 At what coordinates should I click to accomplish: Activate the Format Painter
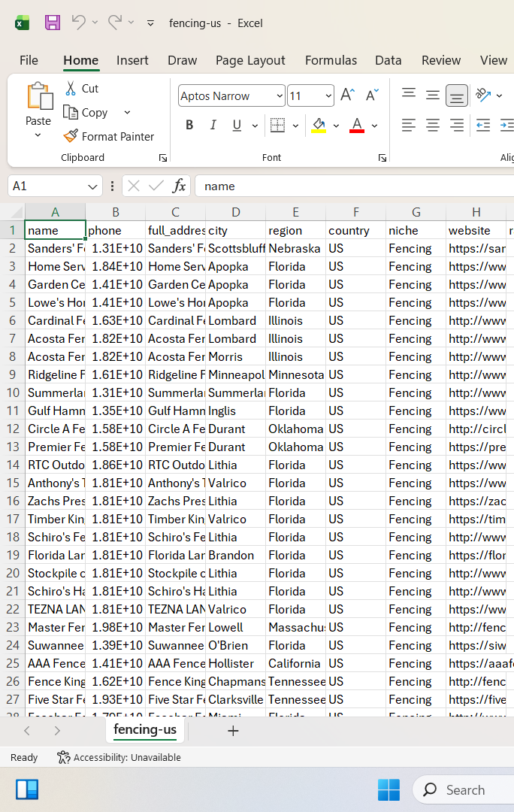coord(109,137)
